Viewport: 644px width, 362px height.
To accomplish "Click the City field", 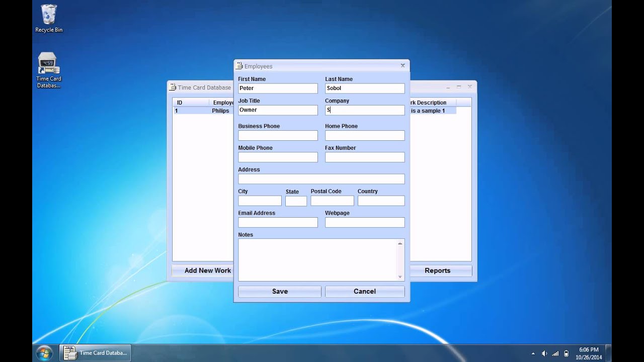I will pos(260,201).
